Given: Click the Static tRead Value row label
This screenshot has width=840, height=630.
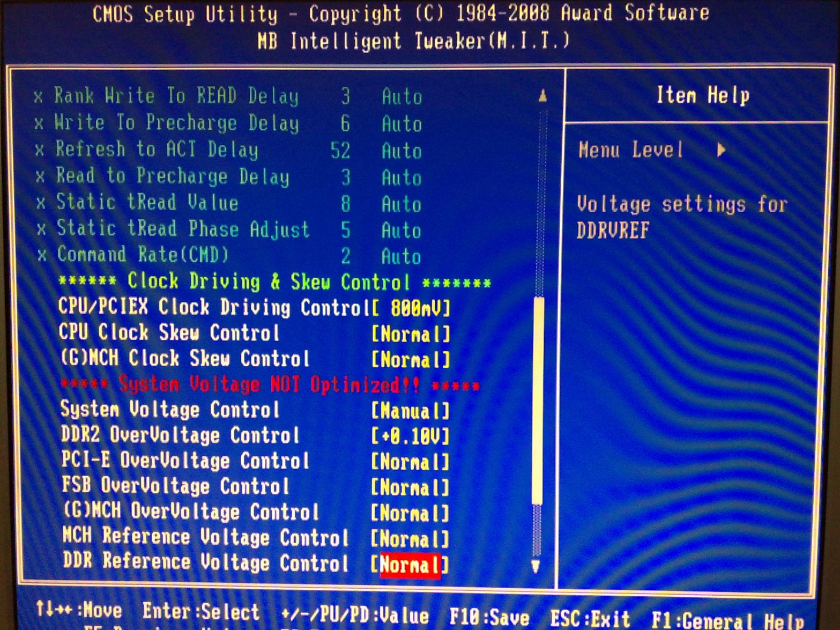Looking at the screenshot, I should tap(147, 203).
